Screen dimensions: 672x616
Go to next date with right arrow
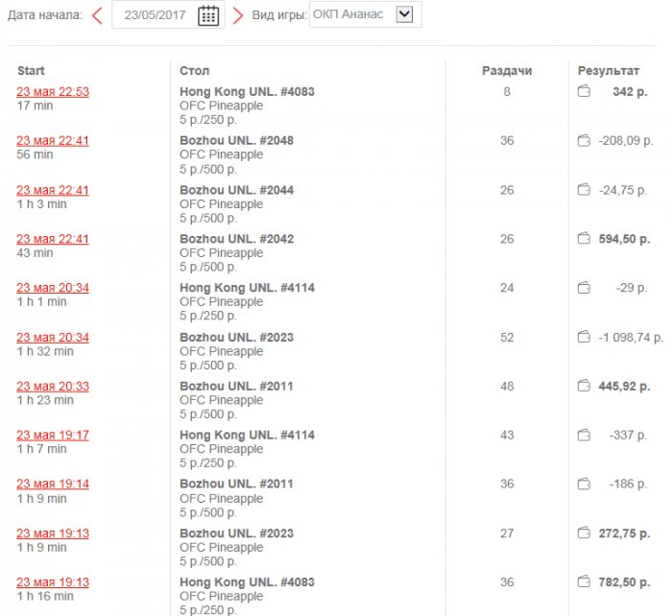click(238, 15)
